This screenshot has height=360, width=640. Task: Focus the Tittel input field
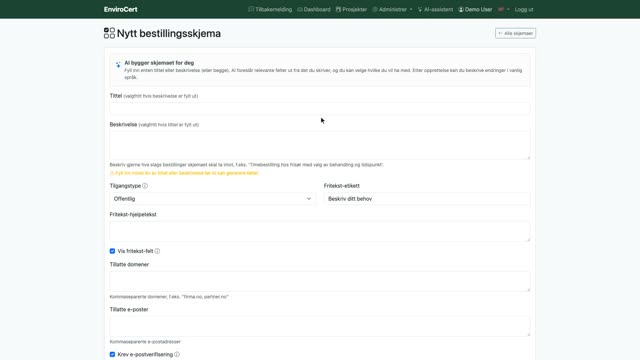(320, 108)
